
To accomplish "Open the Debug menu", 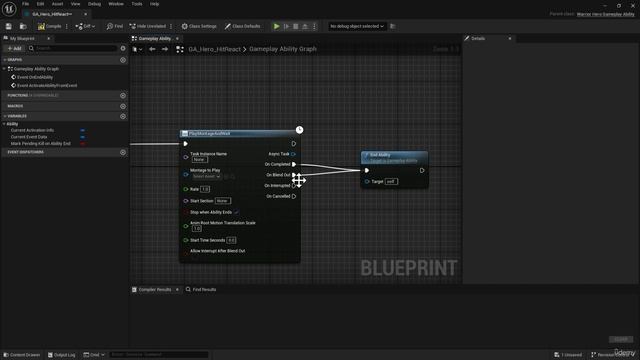I will [x=94, y=4].
